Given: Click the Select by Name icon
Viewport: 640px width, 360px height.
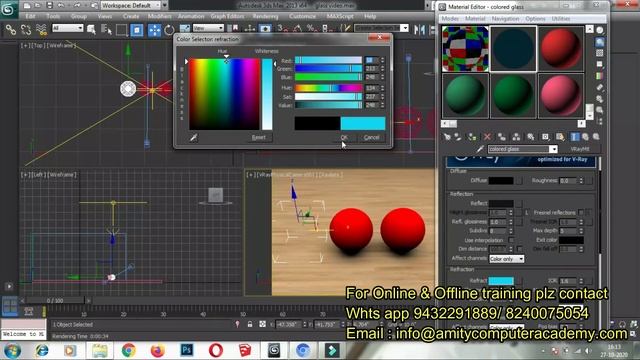Looking at the screenshot, I should (x=106, y=29).
